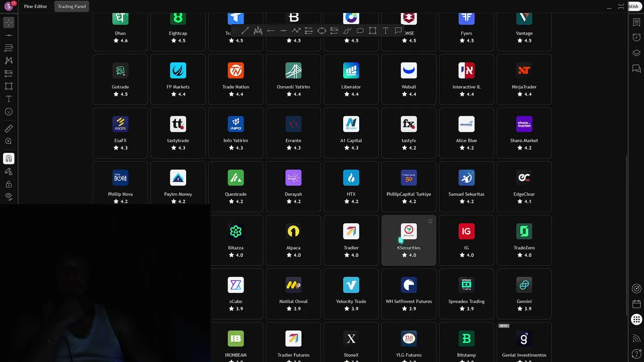644x362 pixels.
Task: Open the news feed signal icon
Action: 636,338
